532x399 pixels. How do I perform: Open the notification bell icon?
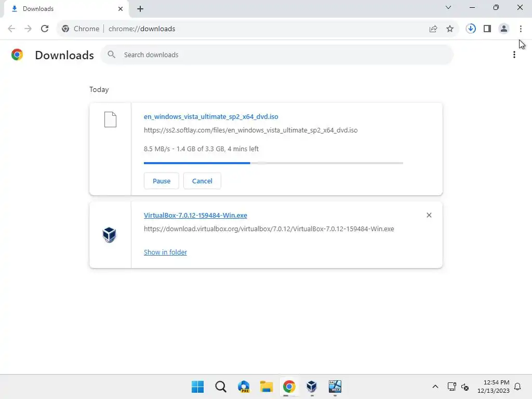pos(517,387)
